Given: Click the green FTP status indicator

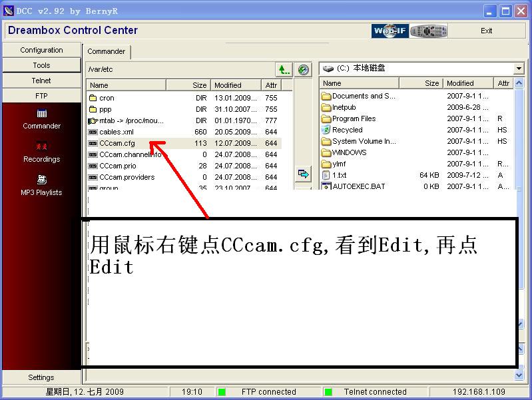Looking at the screenshot, I should [222, 392].
